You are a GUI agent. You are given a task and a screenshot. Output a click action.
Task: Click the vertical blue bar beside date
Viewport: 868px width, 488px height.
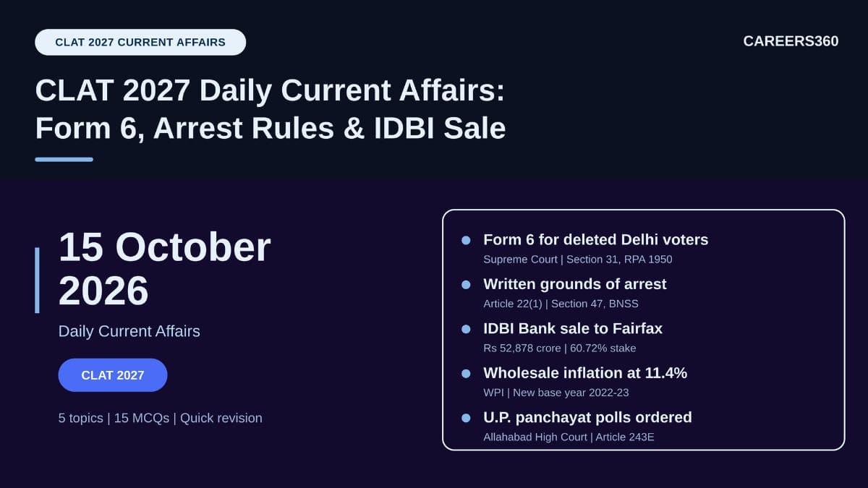click(x=37, y=280)
